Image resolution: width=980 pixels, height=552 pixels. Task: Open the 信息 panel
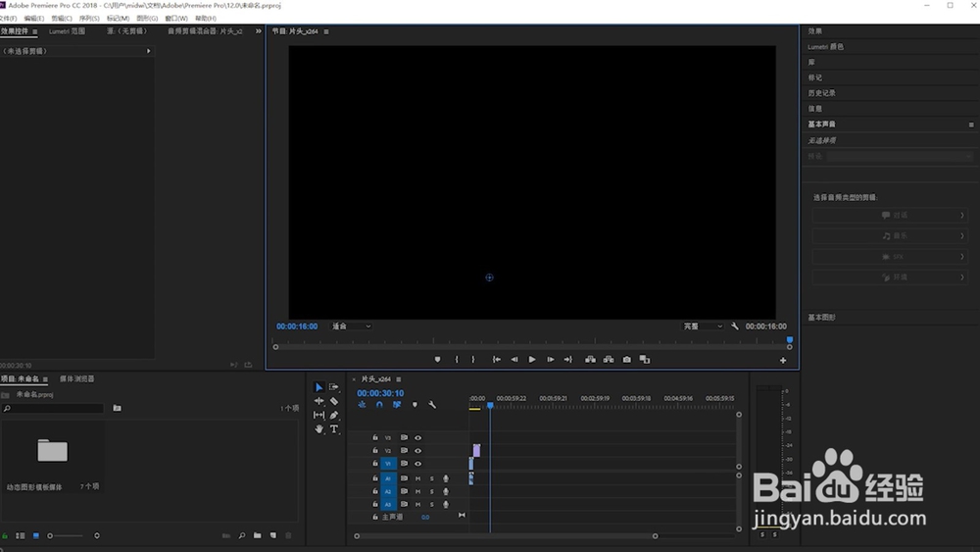point(815,109)
